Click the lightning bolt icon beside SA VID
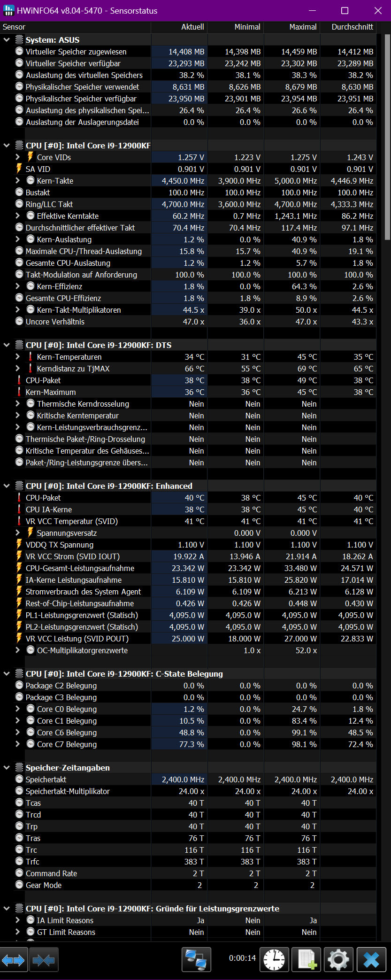Image resolution: width=391 pixels, height=980 pixels. [19, 169]
